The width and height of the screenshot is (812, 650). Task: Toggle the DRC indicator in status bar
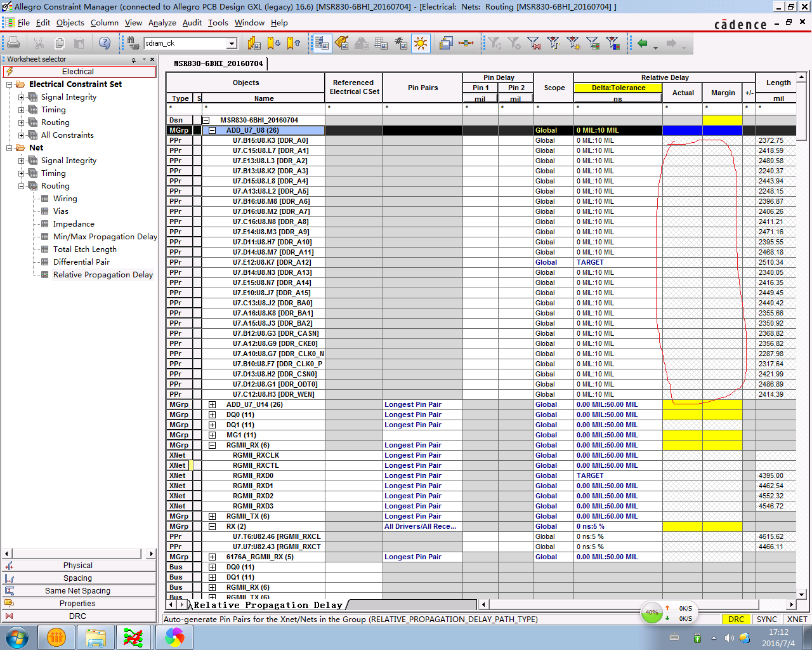736,619
